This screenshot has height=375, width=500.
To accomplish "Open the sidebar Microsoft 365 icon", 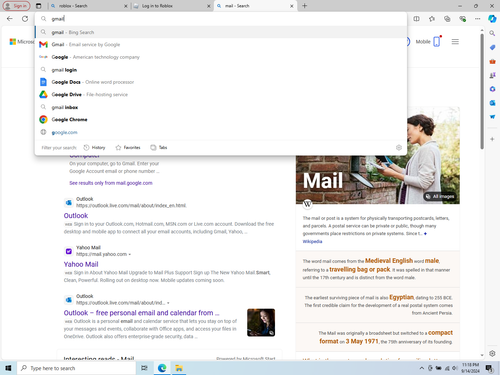I will click(x=492, y=89).
